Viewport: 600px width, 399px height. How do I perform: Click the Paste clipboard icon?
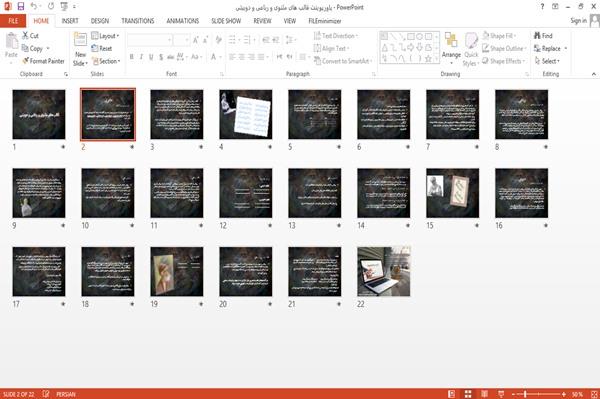pyautogui.click(x=11, y=41)
